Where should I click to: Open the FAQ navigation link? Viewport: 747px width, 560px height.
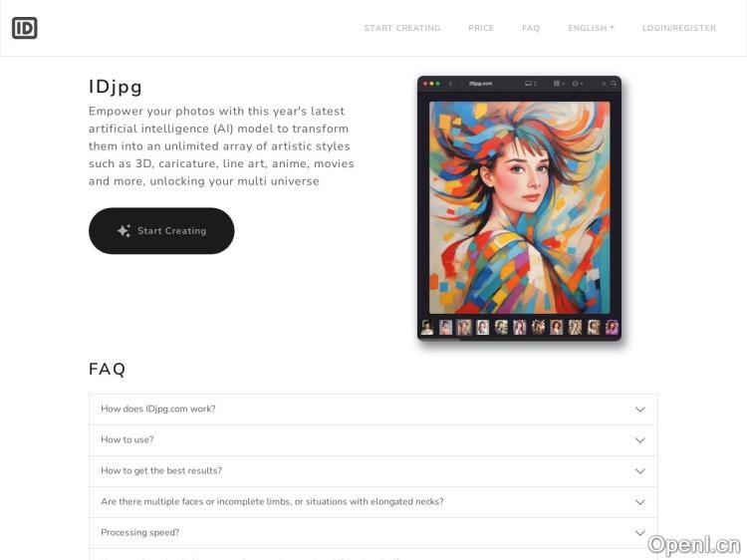[531, 28]
